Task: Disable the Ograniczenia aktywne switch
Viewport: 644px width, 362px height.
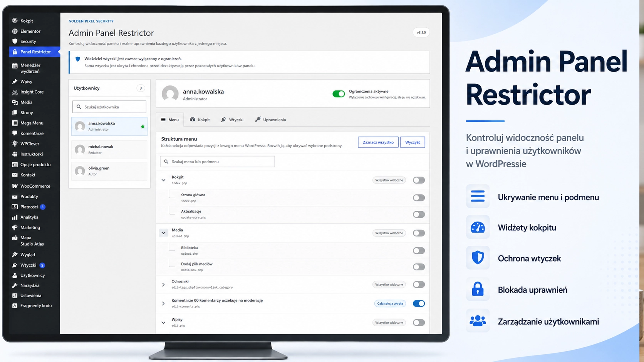Action: 339,94
